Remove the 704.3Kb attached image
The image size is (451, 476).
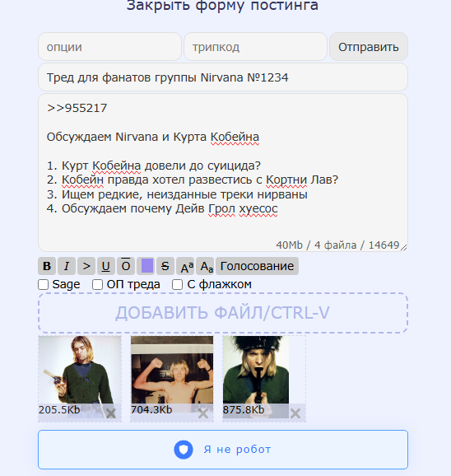coord(203,413)
